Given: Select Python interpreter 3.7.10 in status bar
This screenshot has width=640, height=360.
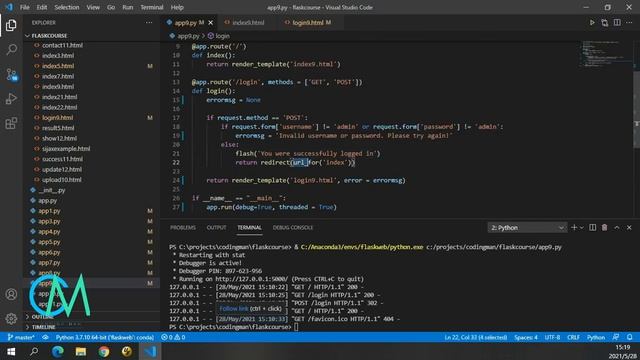Looking at the screenshot, I should tap(104, 337).
